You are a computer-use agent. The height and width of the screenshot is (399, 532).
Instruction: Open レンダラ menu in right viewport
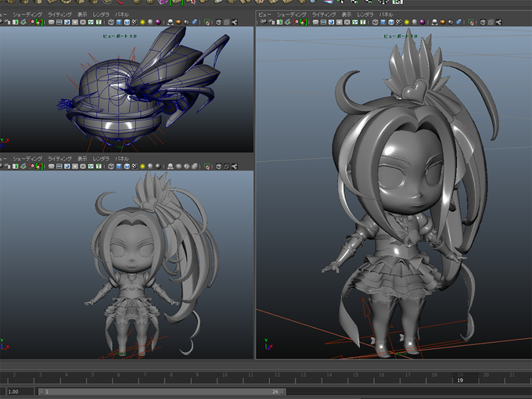365,15
